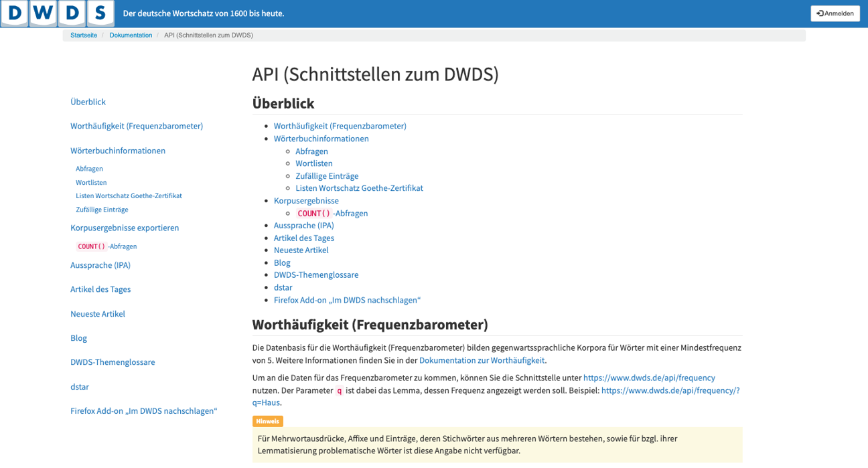
Task: Jump to Aussprache (IPA) in sidebar
Action: pyautogui.click(x=100, y=265)
